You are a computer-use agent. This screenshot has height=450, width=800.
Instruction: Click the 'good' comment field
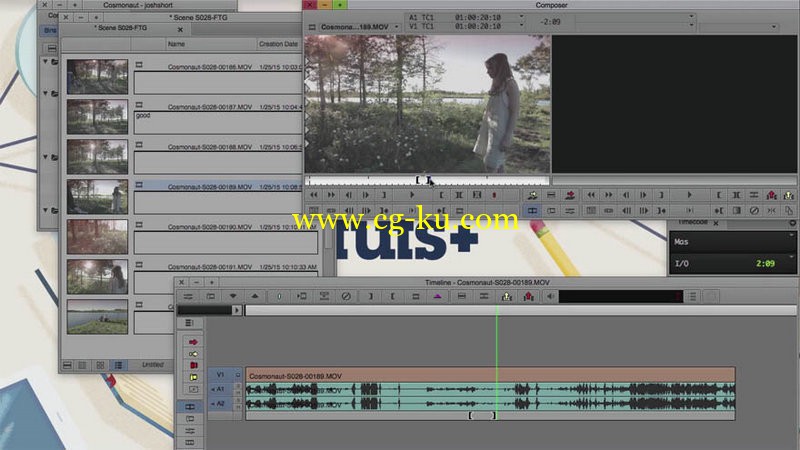click(218, 122)
